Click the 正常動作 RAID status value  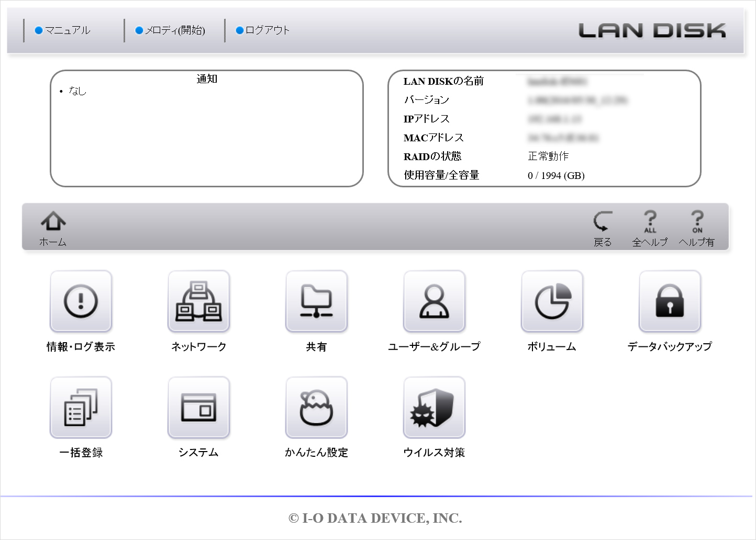548,156
